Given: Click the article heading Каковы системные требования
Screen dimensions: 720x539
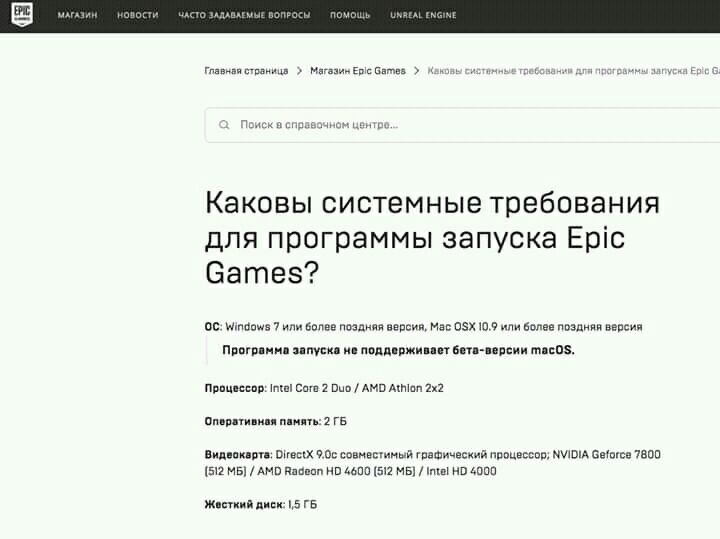Looking at the screenshot, I should click(432, 238).
